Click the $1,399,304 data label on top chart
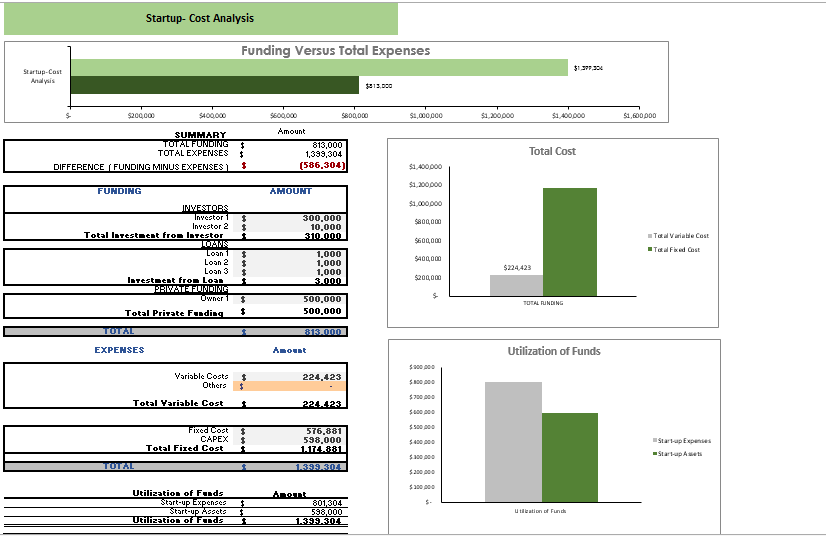The image size is (826, 536). (588, 68)
